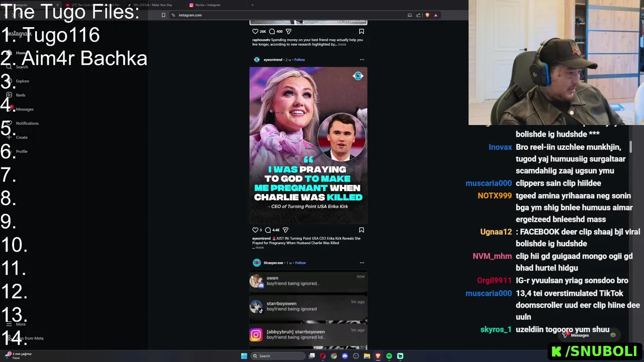Open Task View in the taskbar
Image resolution: width=644 pixels, height=362 pixels.
coord(312,356)
